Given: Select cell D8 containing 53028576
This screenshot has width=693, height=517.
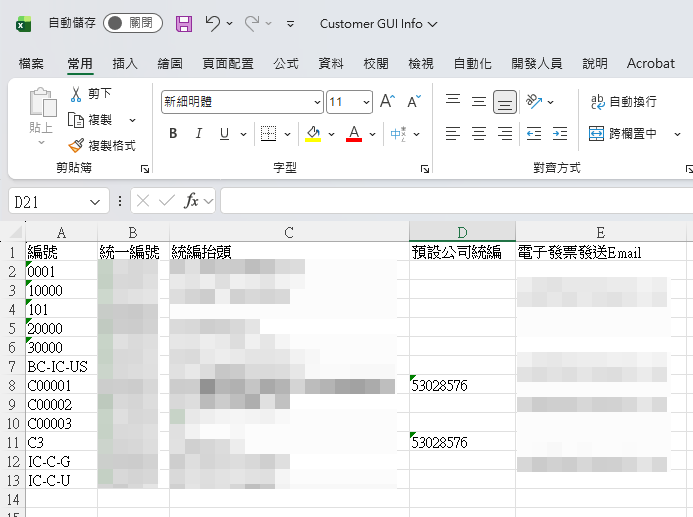Looking at the screenshot, I should point(462,385).
